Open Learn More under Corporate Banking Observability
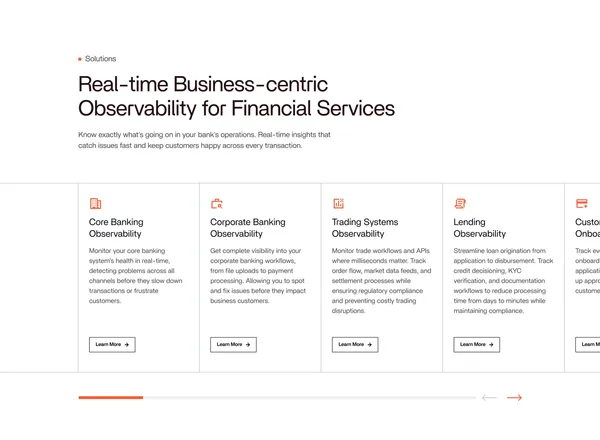Image resolution: width=600 pixels, height=440 pixels. coord(233,344)
